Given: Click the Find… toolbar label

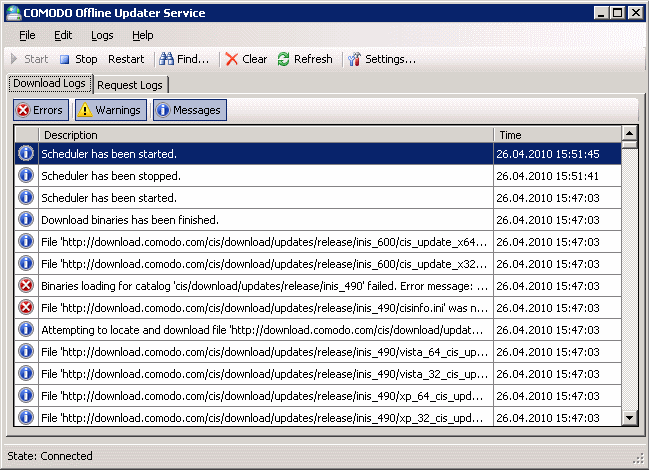Looking at the screenshot, I should [x=193, y=59].
